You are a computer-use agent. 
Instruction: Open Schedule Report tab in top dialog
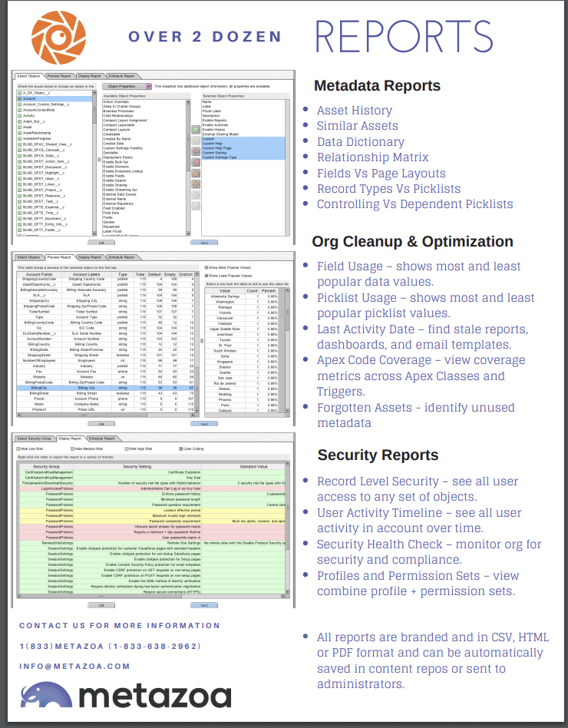(x=121, y=76)
